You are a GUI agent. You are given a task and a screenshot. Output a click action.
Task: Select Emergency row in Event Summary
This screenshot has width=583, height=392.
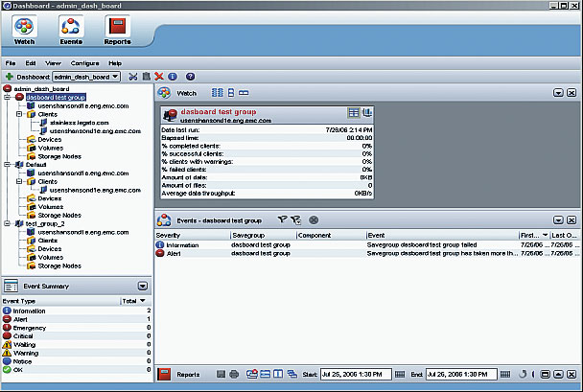(77, 328)
